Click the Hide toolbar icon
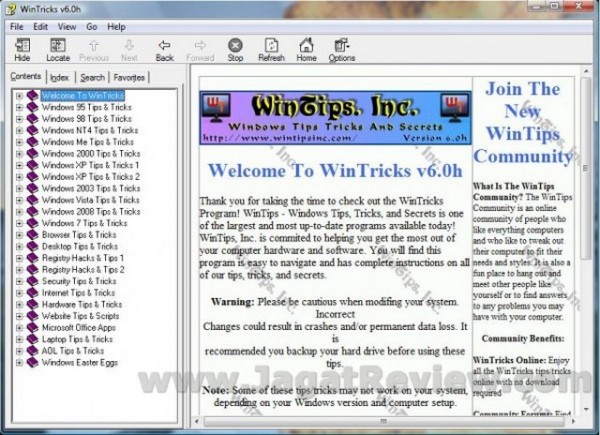The image size is (600, 435). coord(22,49)
